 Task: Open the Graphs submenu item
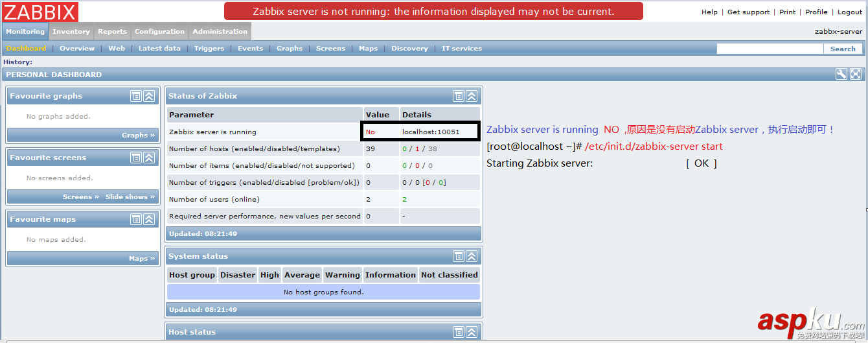[x=290, y=49]
